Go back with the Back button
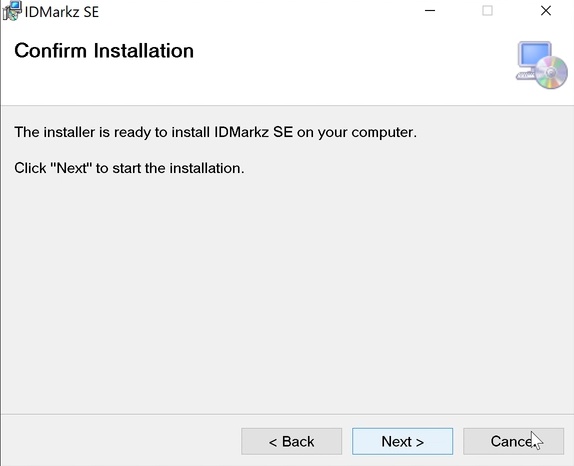 pos(291,441)
